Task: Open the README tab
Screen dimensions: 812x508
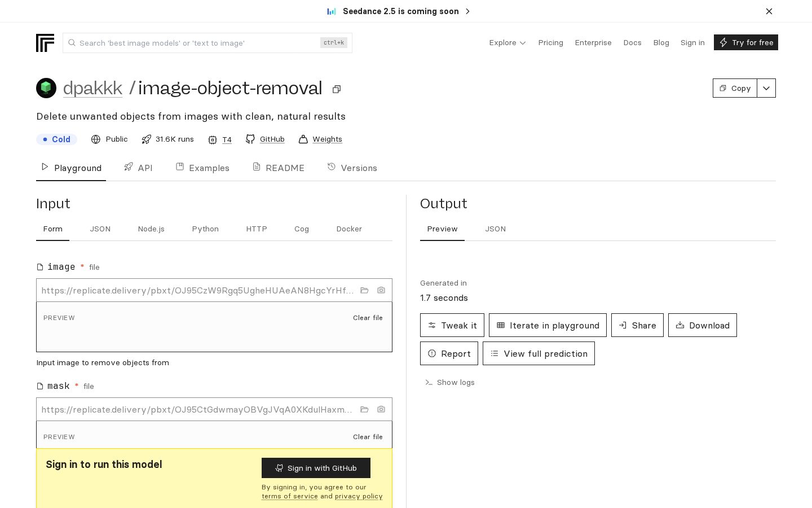Action: coord(279,168)
